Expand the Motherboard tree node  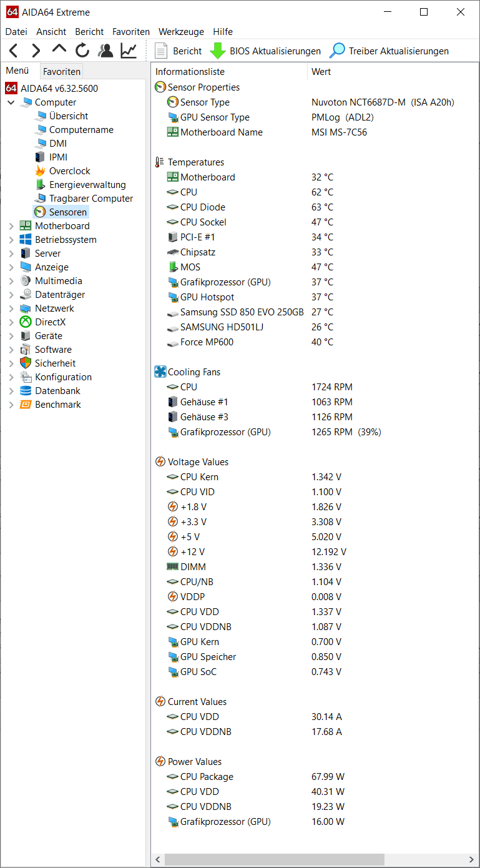pyautogui.click(x=11, y=226)
